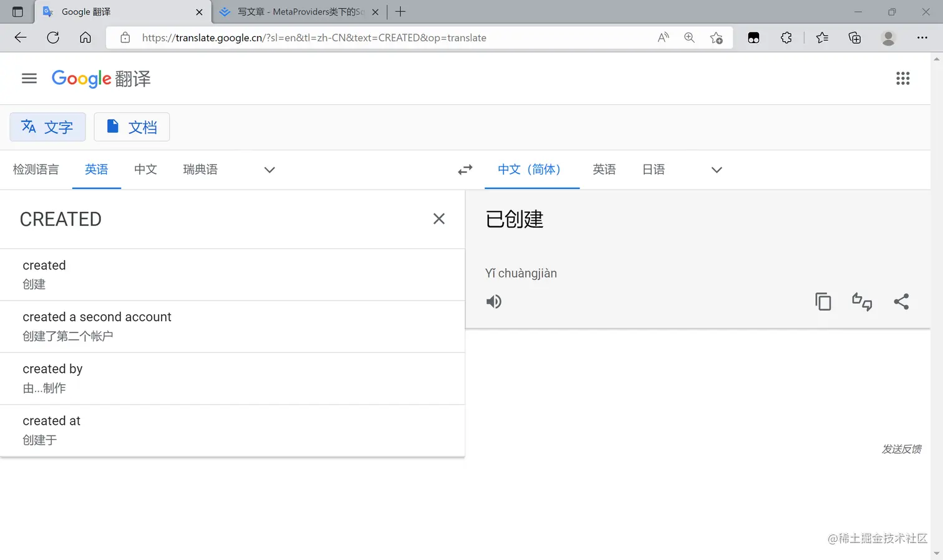
Task: Click the Google 翻译 logo
Action: [x=101, y=79]
